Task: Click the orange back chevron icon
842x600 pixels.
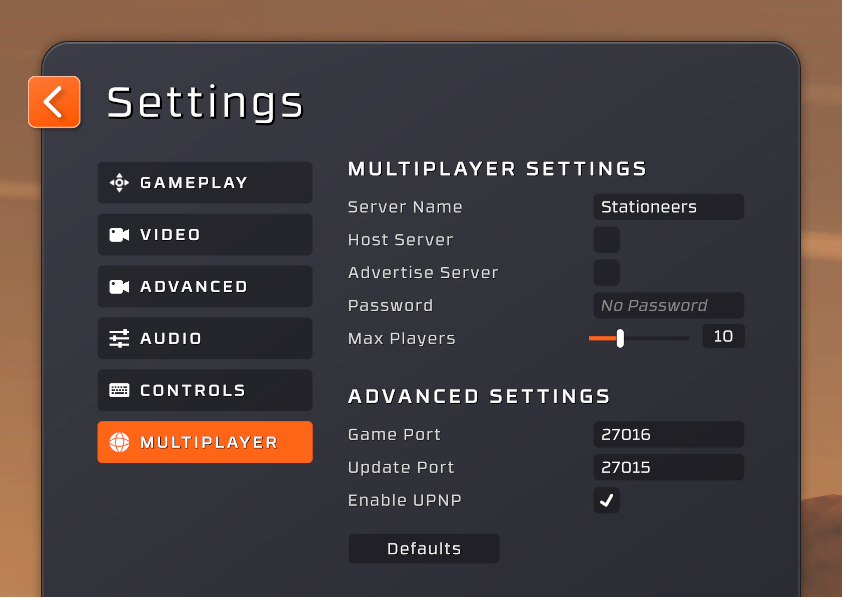Action: pos(54,101)
